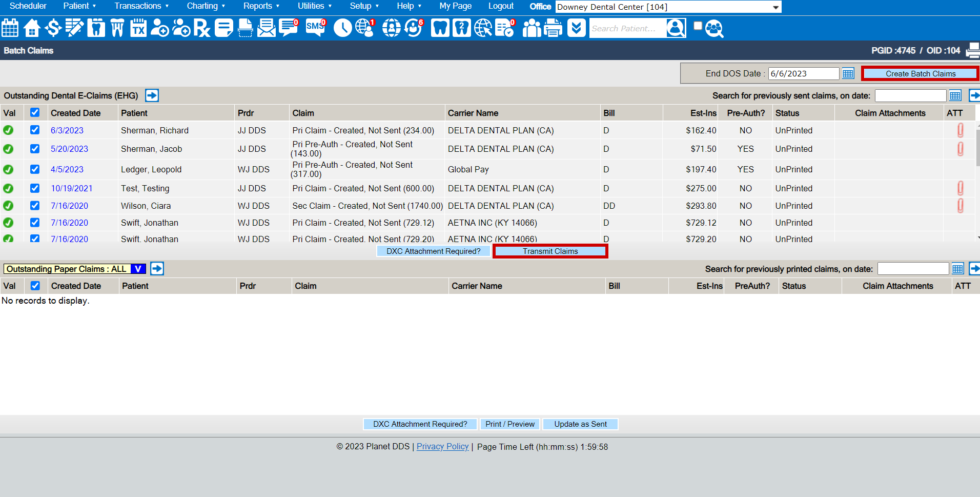Open the Reports menu

pyautogui.click(x=261, y=6)
